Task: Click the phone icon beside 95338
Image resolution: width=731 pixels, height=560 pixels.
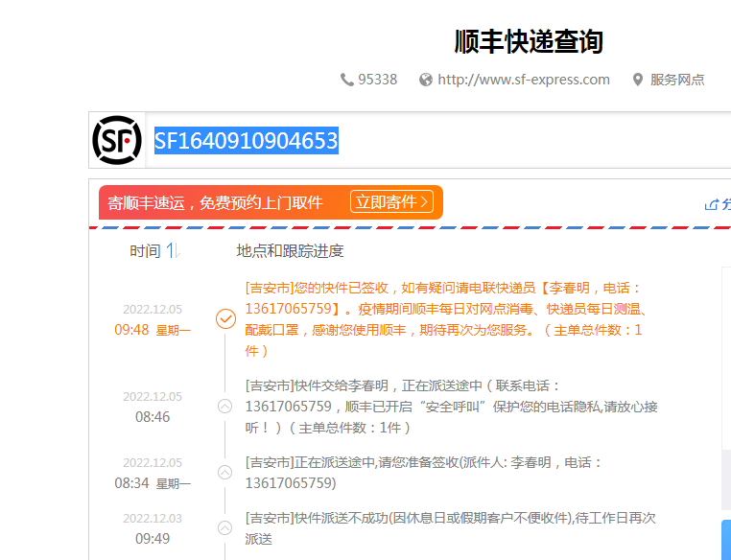Action: pyautogui.click(x=347, y=80)
